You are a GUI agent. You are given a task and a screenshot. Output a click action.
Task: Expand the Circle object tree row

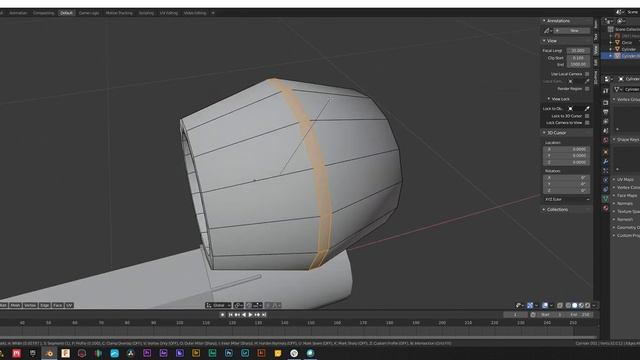pos(611,42)
